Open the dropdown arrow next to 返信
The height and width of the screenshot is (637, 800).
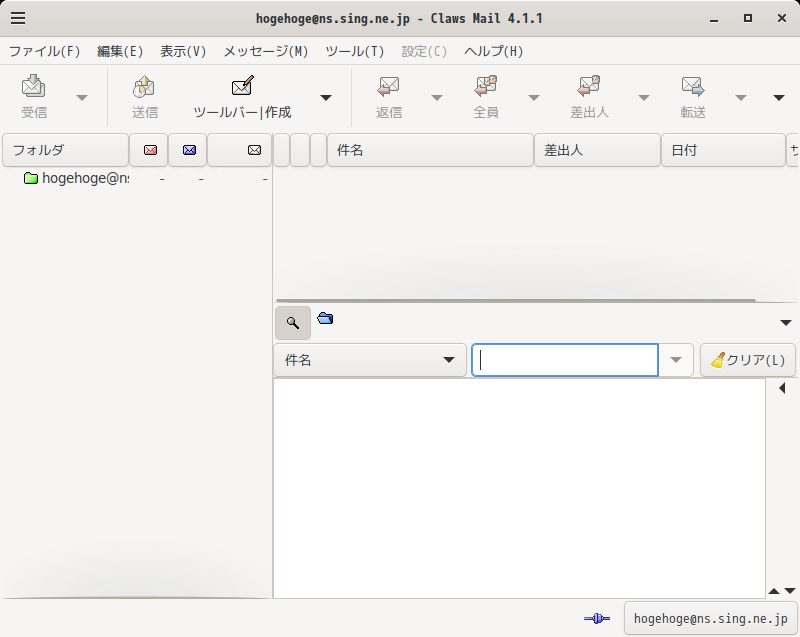pyautogui.click(x=437, y=97)
